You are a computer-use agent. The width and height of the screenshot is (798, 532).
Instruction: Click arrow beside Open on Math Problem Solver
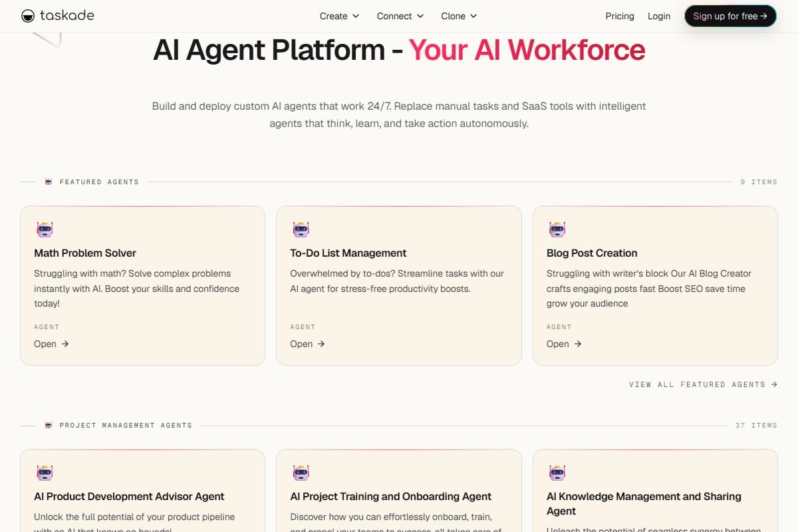[x=65, y=344]
